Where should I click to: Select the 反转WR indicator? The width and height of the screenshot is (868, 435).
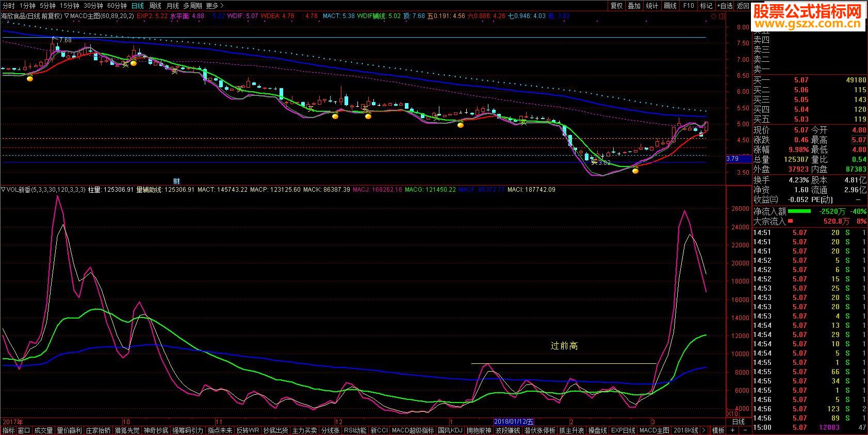248,430
